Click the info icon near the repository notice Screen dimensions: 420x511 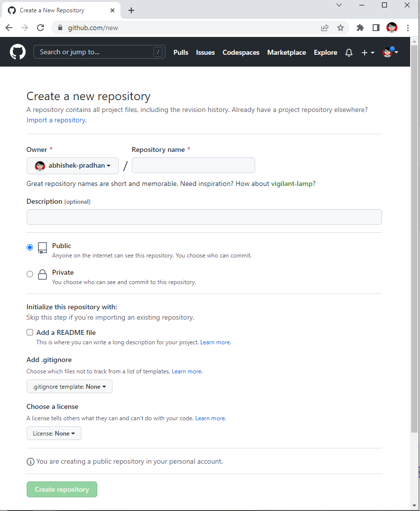30,461
